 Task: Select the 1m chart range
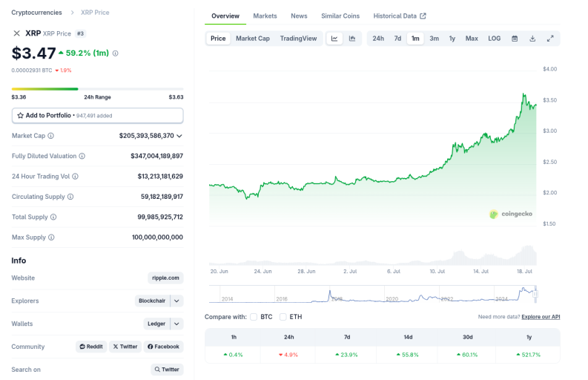(x=415, y=39)
